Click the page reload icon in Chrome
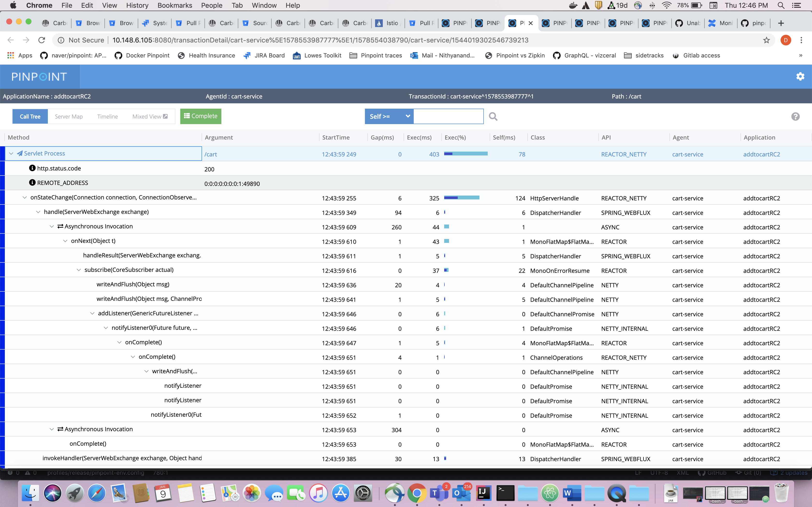The width and height of the screenshot is (812, 507). pos(42,40)
